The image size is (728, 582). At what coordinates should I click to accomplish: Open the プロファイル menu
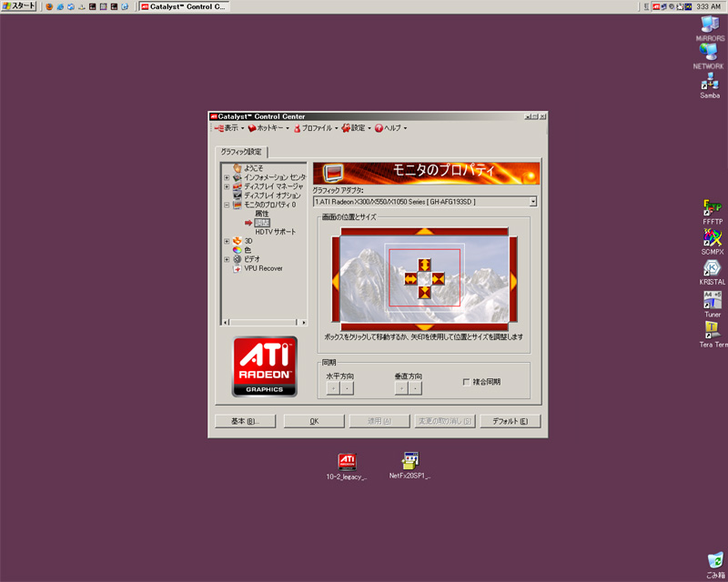click(x=315, y=128)
